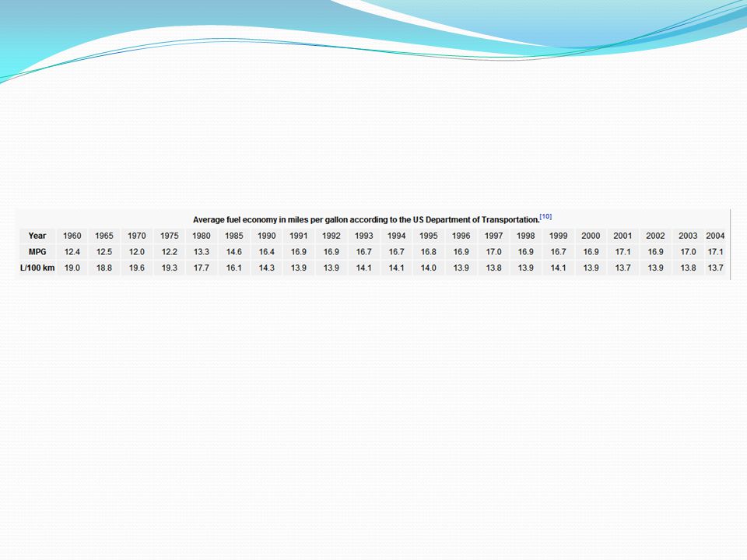Select the 16.8 MPG value
The image size is (747, 560).
428,252
